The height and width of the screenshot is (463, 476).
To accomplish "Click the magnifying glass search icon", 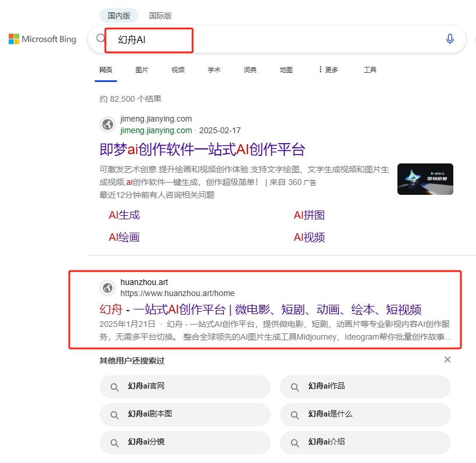I will [x=100, y=37].
